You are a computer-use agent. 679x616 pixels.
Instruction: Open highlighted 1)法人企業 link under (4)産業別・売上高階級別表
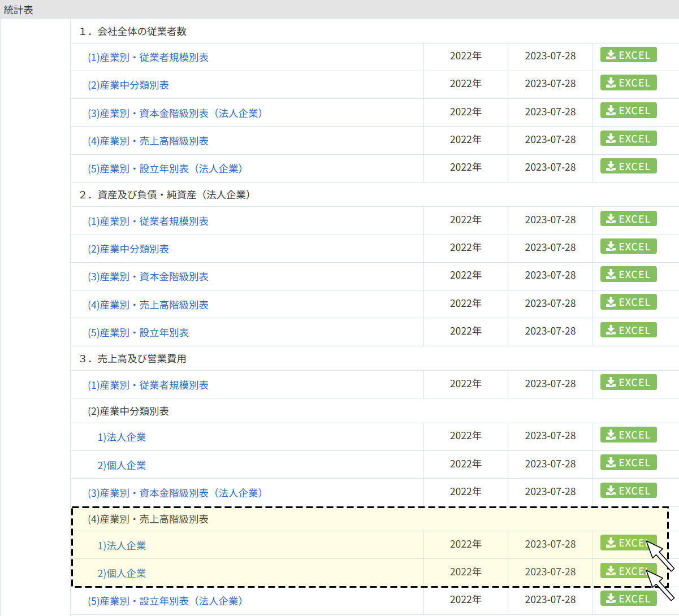click(x=122, y=546)
